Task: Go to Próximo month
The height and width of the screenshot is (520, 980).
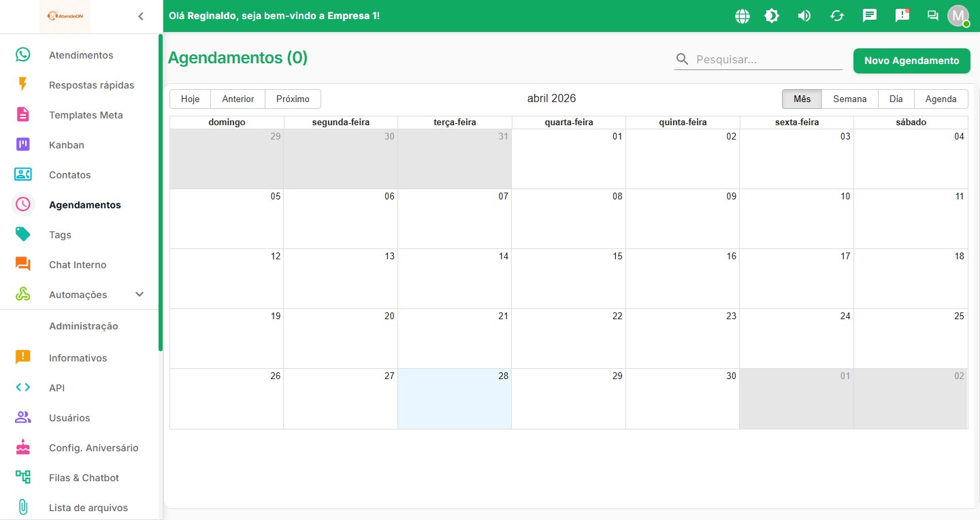Action: (x=293, y=99)
